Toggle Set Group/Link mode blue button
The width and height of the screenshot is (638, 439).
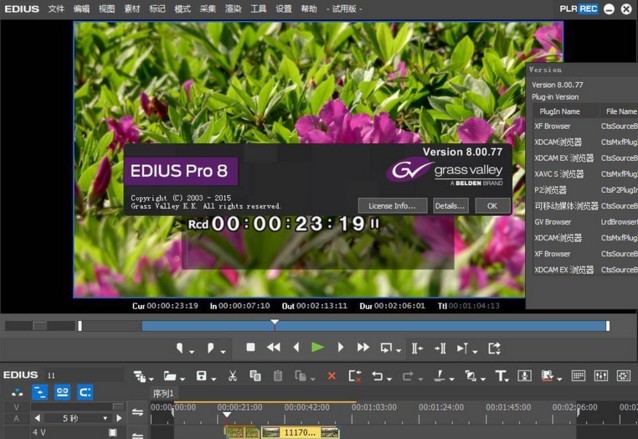(62, 393)
